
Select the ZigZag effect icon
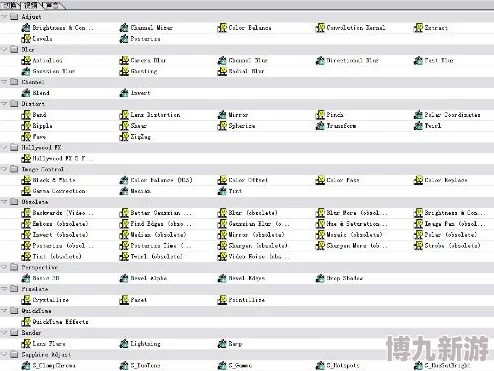pos(124,137)
